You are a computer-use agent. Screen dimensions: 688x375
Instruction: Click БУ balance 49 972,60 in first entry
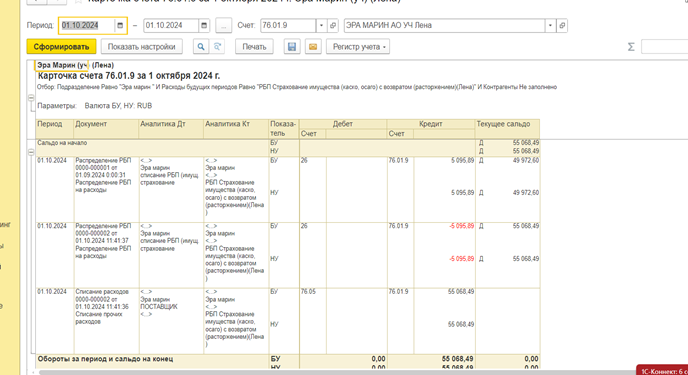click(526, 161)
